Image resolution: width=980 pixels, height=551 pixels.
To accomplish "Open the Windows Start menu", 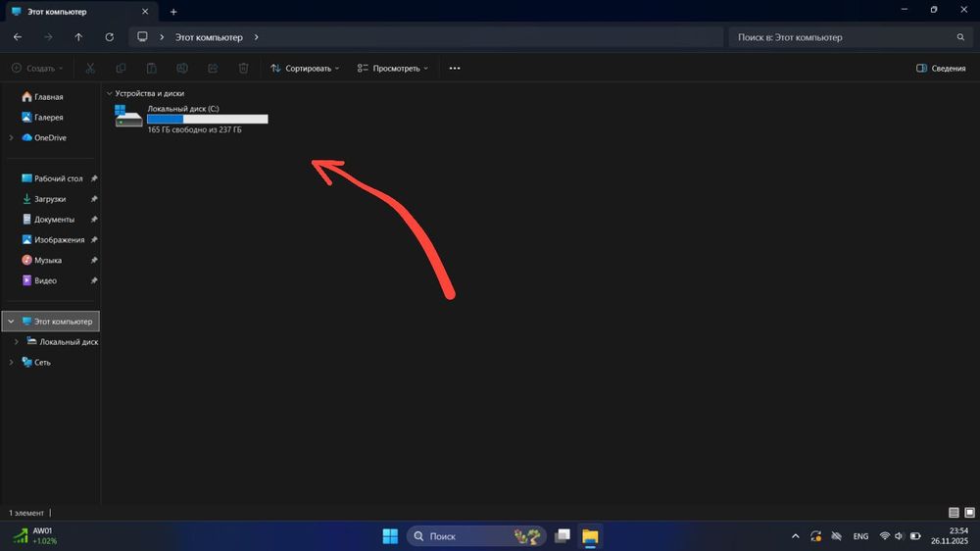I will (x=390, y=536).
